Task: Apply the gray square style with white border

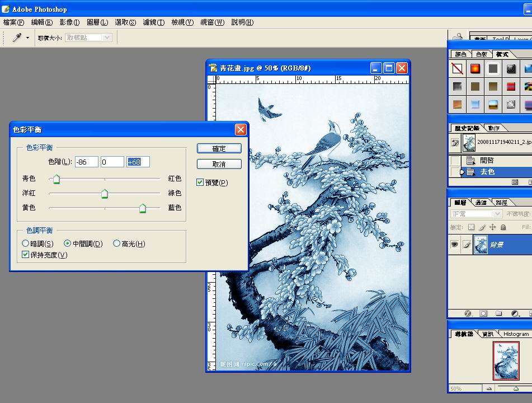Action: [x=493, y=69]
